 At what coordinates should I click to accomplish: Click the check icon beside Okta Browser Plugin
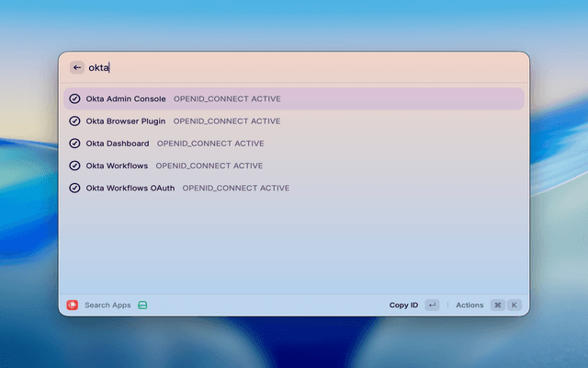(x=74, y=121)
